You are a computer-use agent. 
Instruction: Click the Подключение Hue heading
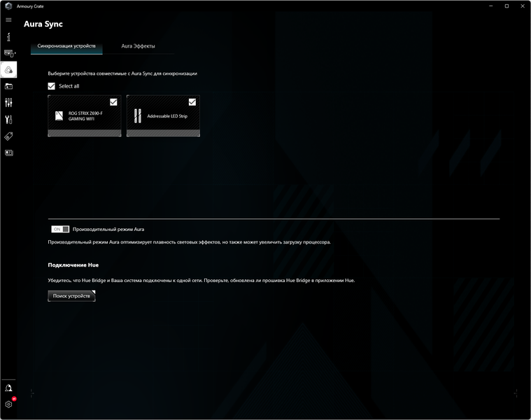click(x=73, y=265)
